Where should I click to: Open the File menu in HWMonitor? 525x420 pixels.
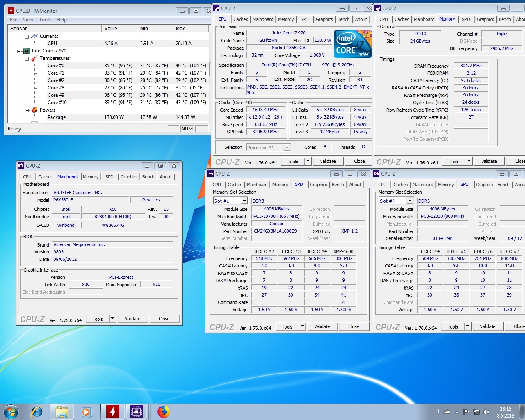[14, 20]
